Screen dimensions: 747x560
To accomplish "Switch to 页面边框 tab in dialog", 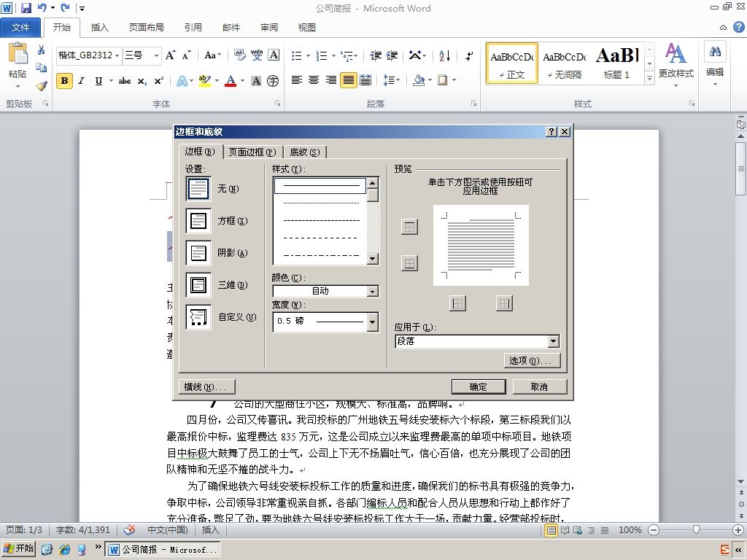I will coord(252,152).
